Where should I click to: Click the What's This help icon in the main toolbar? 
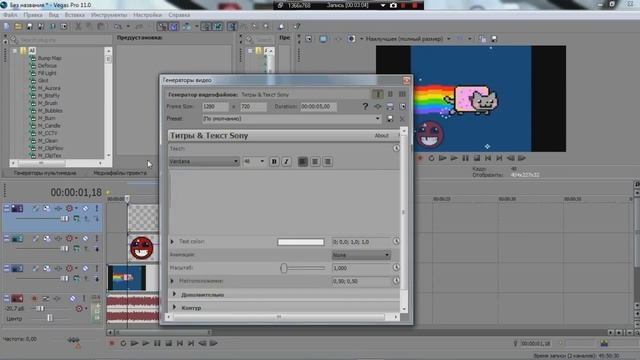[x=297, y=27]
